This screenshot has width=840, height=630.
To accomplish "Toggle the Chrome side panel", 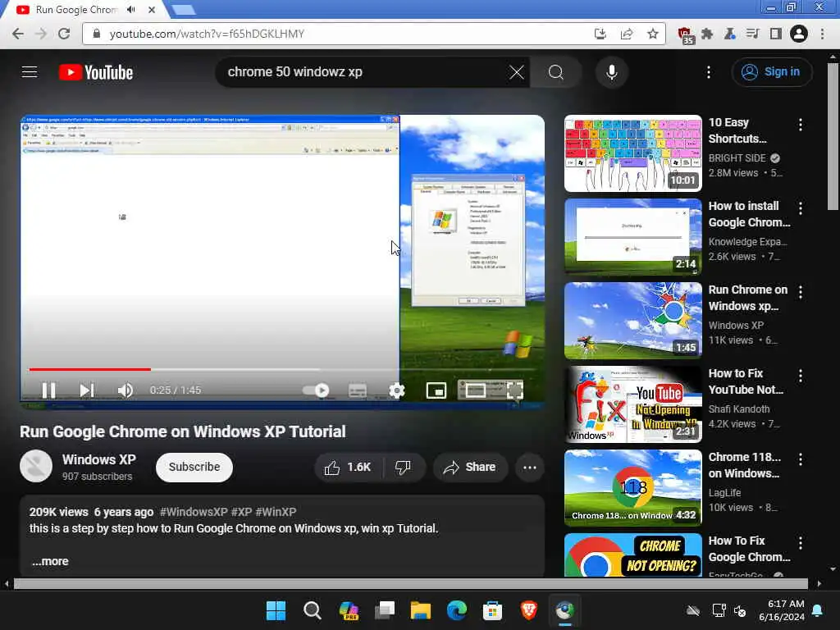I will 775,34.
